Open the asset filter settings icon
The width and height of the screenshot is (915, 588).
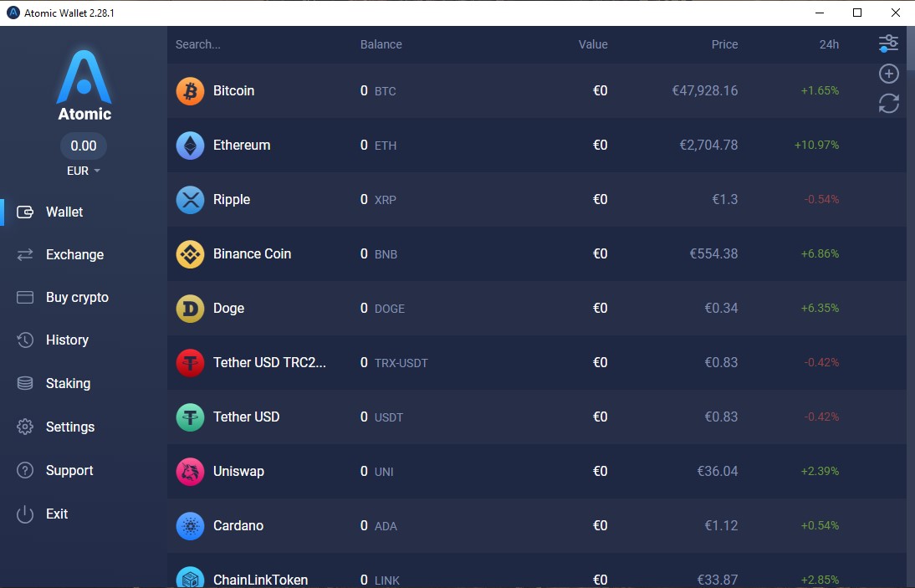[x=889, y=43]
